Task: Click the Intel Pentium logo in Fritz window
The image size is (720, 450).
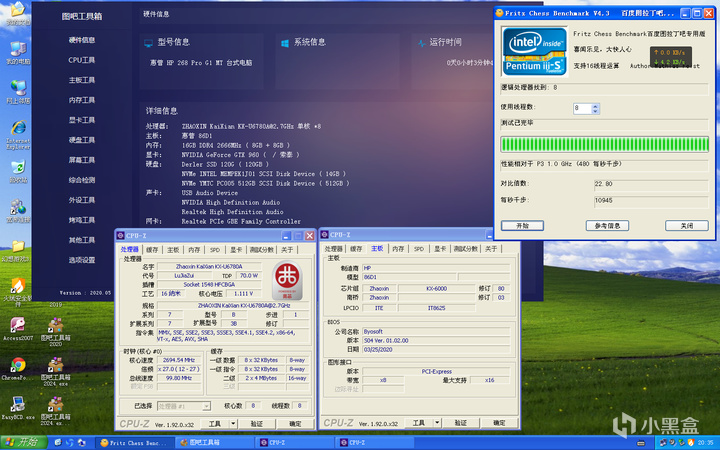Action: pos(534,51)
